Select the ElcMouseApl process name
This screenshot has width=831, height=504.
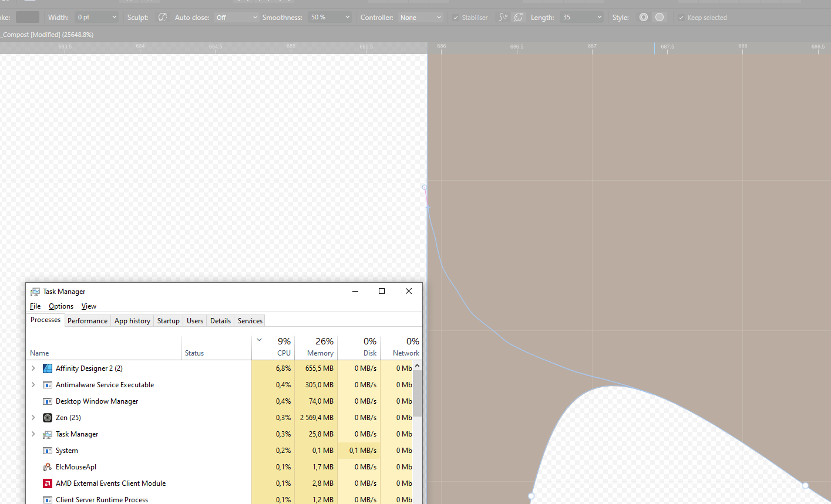[76, 467]
